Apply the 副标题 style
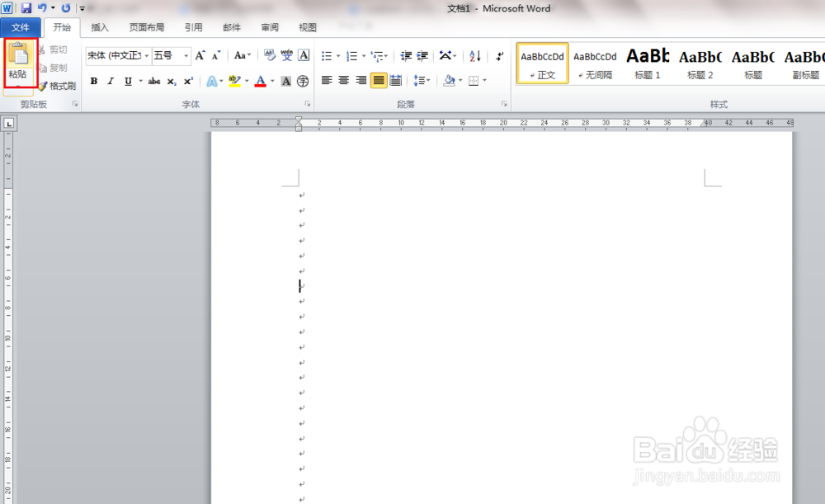Viewport: 825px width, 504px height. [x=805, y=64]
